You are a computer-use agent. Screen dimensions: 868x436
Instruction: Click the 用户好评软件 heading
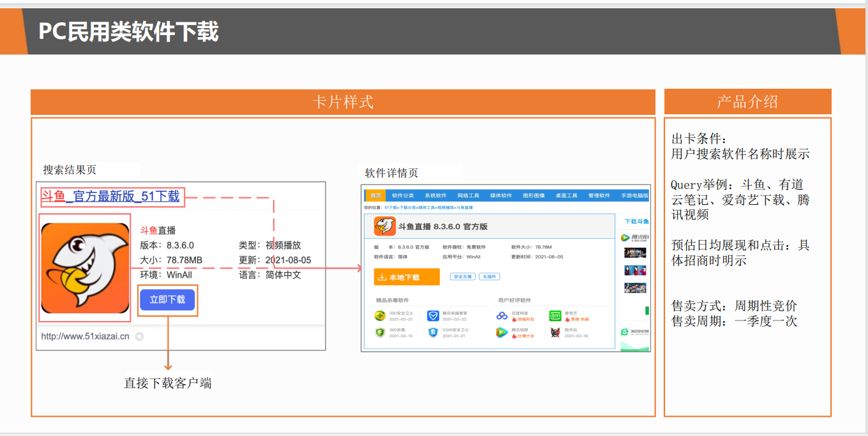[514, 300]
